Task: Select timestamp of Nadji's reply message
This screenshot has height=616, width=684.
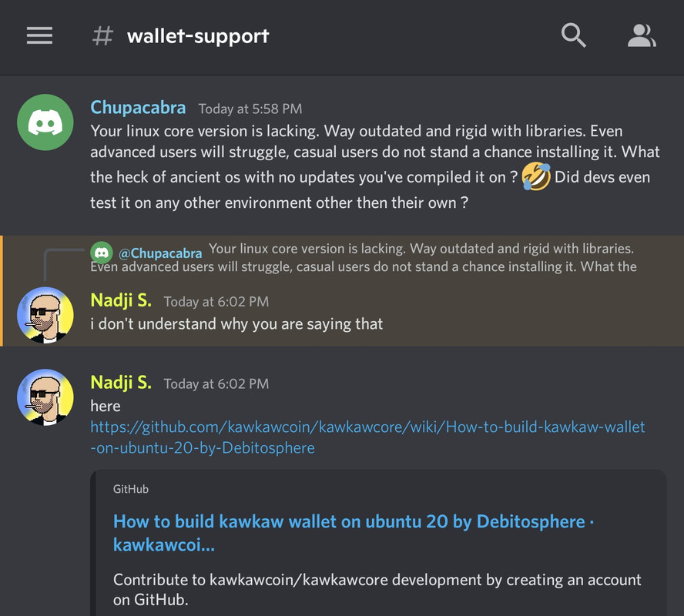Action: click(216, 302)
